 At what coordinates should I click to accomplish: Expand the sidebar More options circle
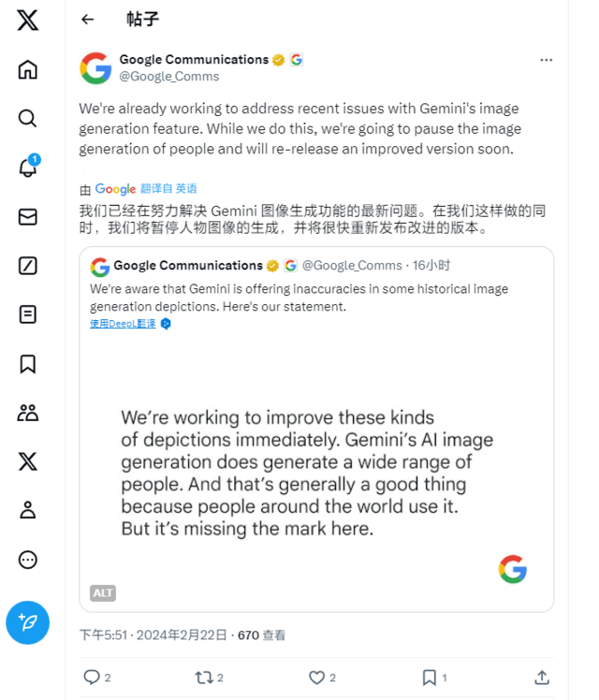[x=28, y=560]
